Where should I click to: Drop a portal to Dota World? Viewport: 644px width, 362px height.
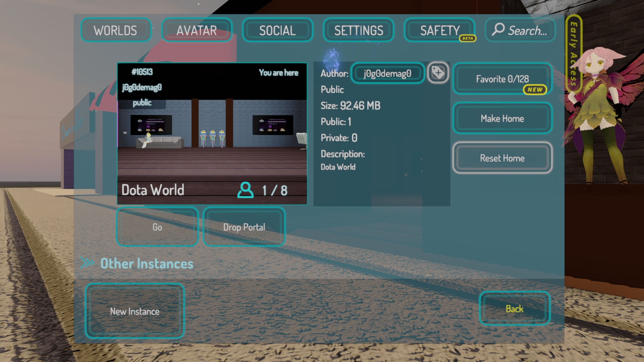tap(244, 227)
